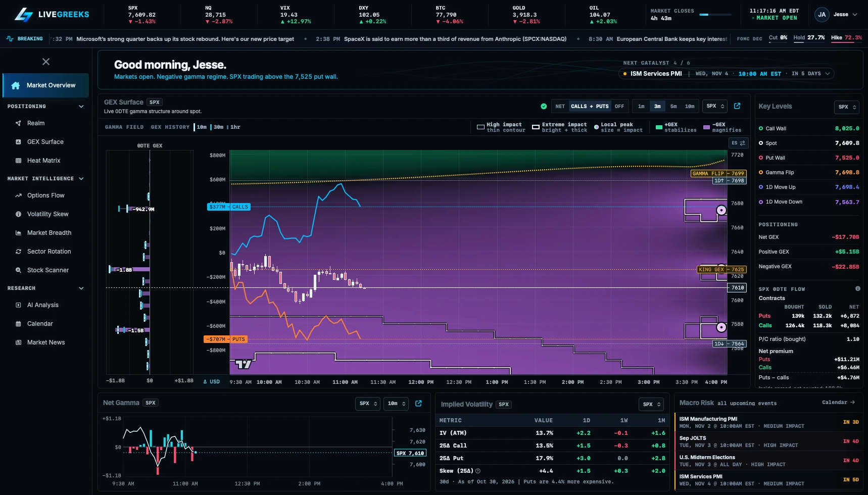Click the Breaking news pulse icon

tap(10, 38)
